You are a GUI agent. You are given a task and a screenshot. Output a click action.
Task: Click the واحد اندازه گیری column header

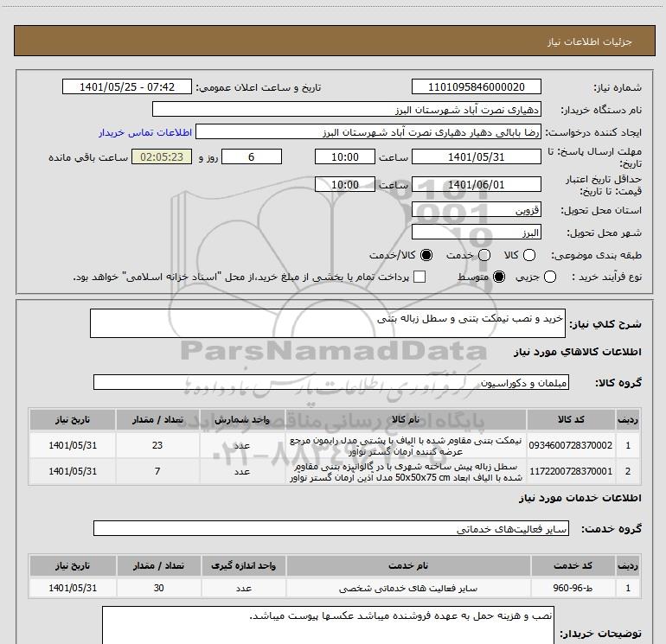pos(243,565)
